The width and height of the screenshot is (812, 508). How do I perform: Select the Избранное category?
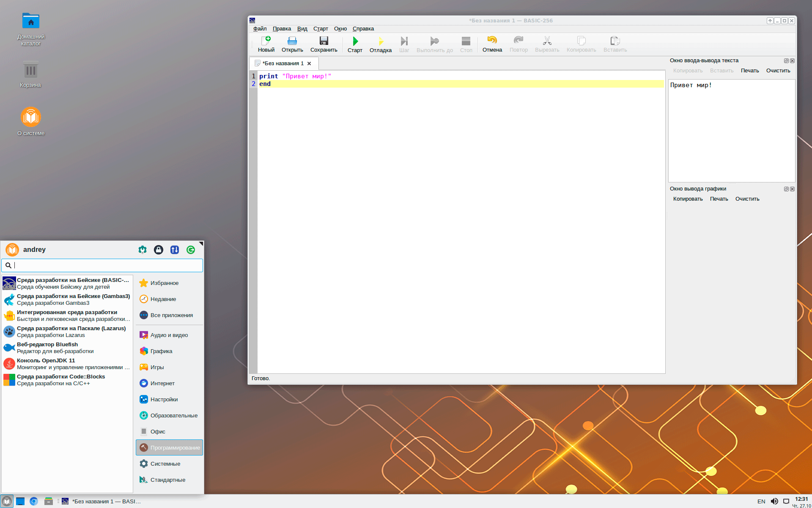tap(164, 283)
